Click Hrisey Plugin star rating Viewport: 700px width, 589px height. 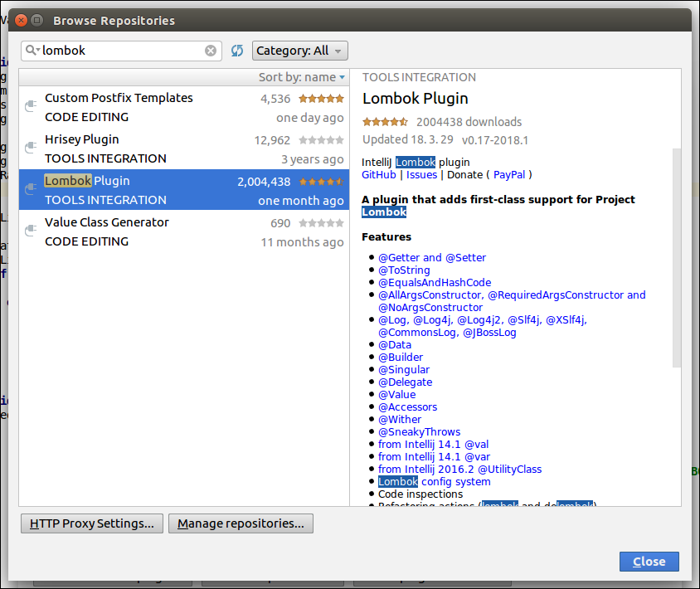[322, 140]
